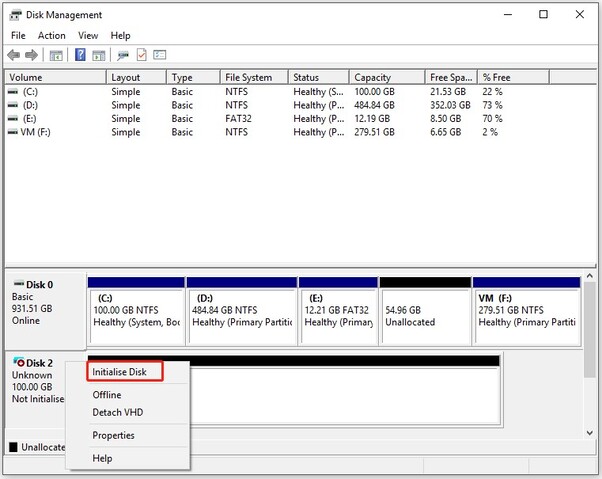Select the VM (F:) volume row
Screen dimensions: 602x479
click(30, 132)
